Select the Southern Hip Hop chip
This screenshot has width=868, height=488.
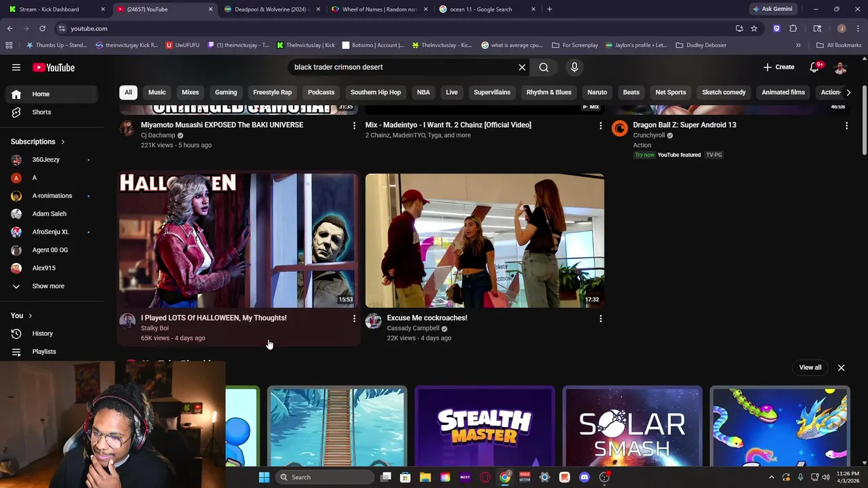pyautogui.click(x=376, y=92)
